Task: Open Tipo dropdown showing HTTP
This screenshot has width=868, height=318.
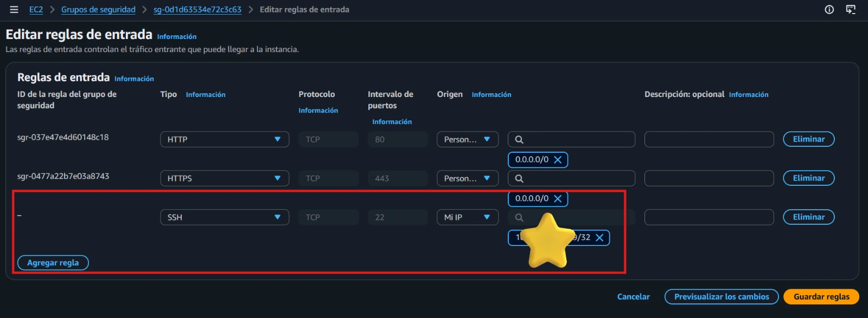Action: [x=225, y=139]
